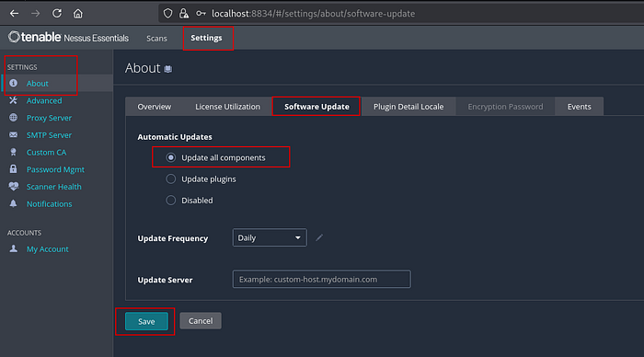Open the My Account link
The image size is (644, 357).
click(48, 249)
